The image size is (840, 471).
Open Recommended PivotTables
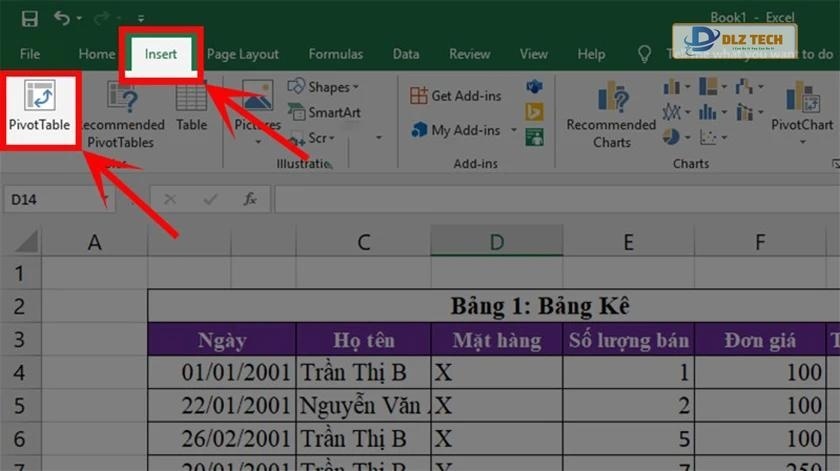(x=122, y=116)
